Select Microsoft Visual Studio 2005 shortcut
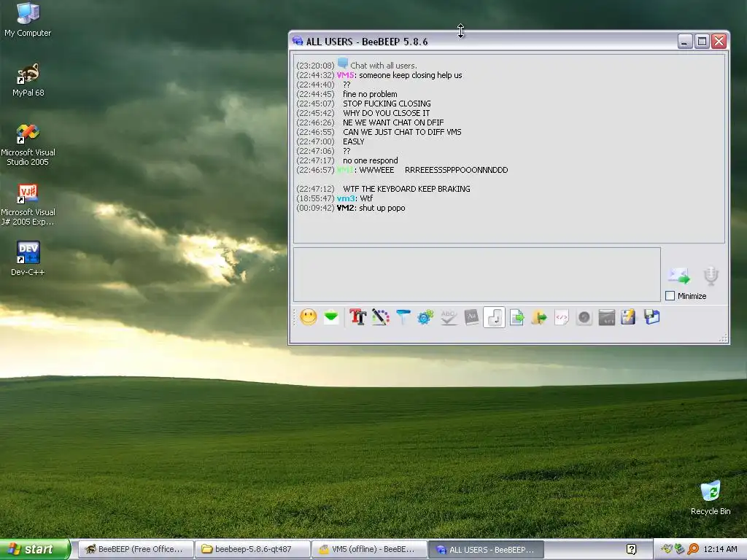This screenshot has width=747, height=560. [x=28, y=144]
